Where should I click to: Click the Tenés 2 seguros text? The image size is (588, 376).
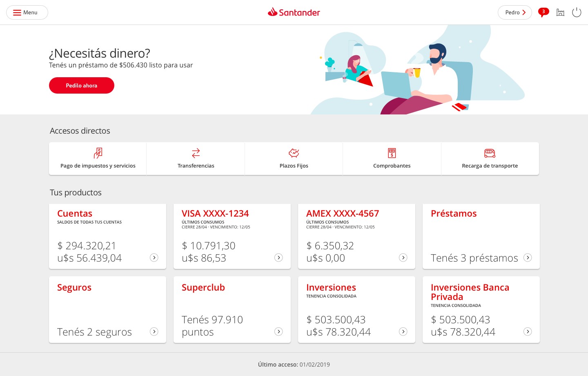click(x=94, y=332)
